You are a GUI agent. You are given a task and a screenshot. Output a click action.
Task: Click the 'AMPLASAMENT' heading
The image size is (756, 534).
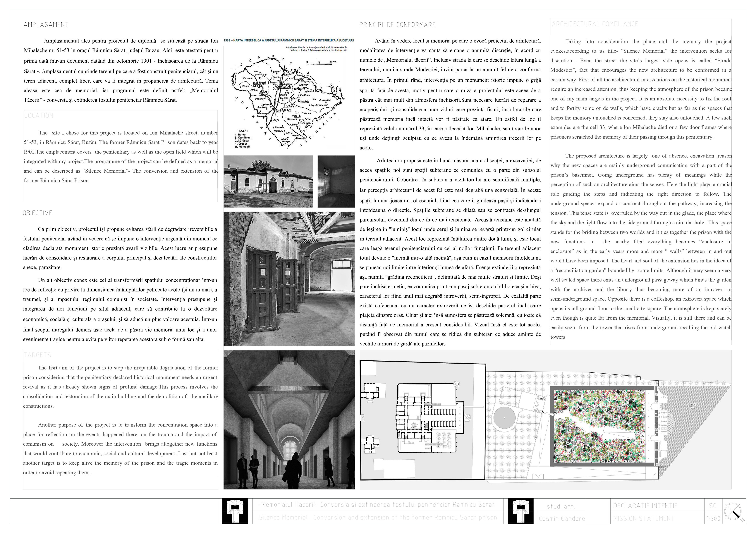click(46, 25)
